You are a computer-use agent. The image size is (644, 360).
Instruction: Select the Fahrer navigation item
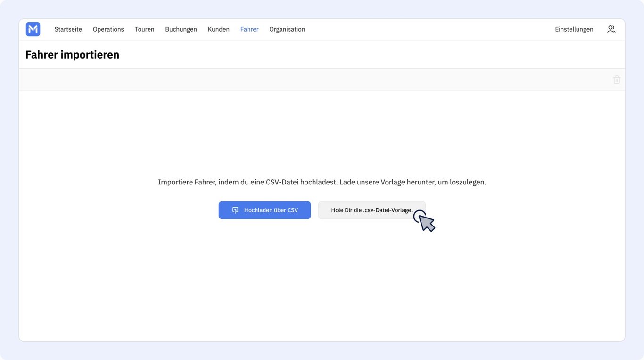[x=249, y=29]
